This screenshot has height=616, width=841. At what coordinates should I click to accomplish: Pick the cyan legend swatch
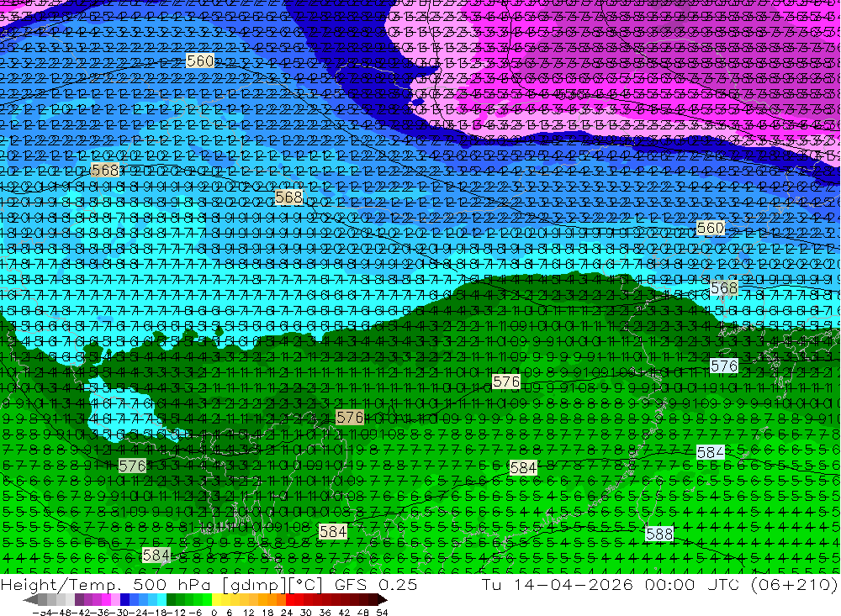coord(161,600)
